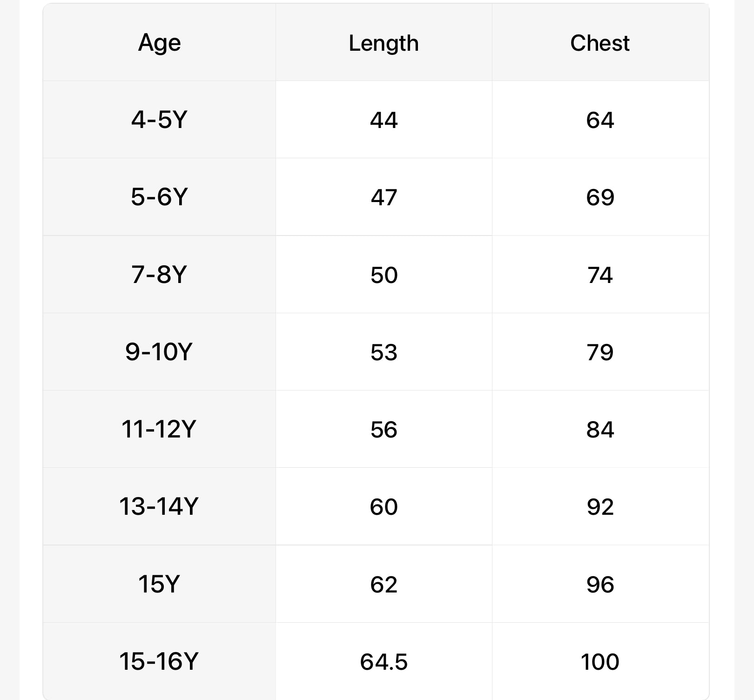The image size is (754, 700).
Task: Select the 15-16Y age row label
Action: (159, 661)
